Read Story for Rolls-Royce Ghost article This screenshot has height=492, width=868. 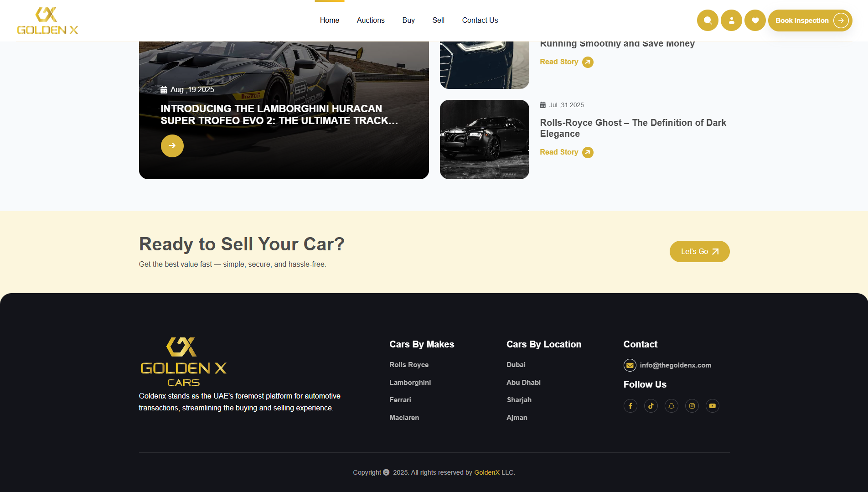click(x=567, y=152)
